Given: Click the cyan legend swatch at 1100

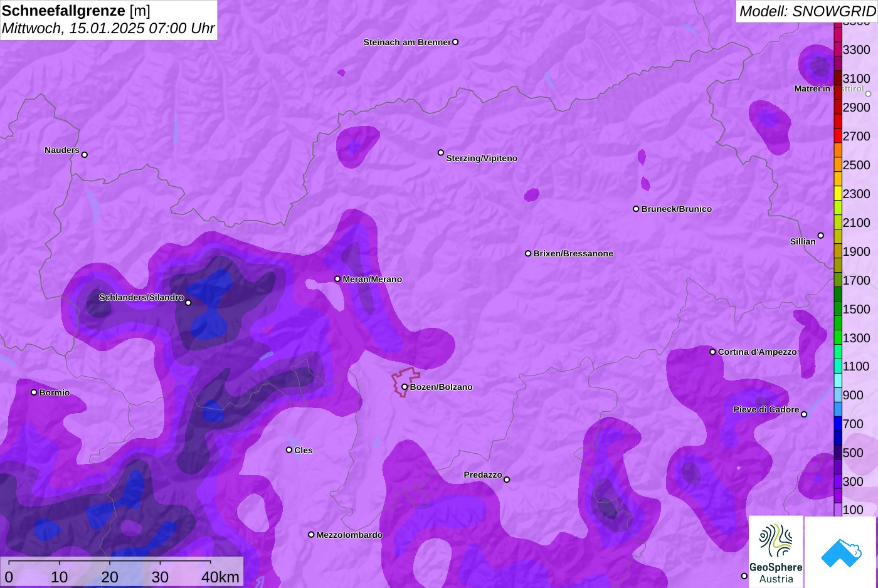Looking at the screenshot, I should 838,366.
